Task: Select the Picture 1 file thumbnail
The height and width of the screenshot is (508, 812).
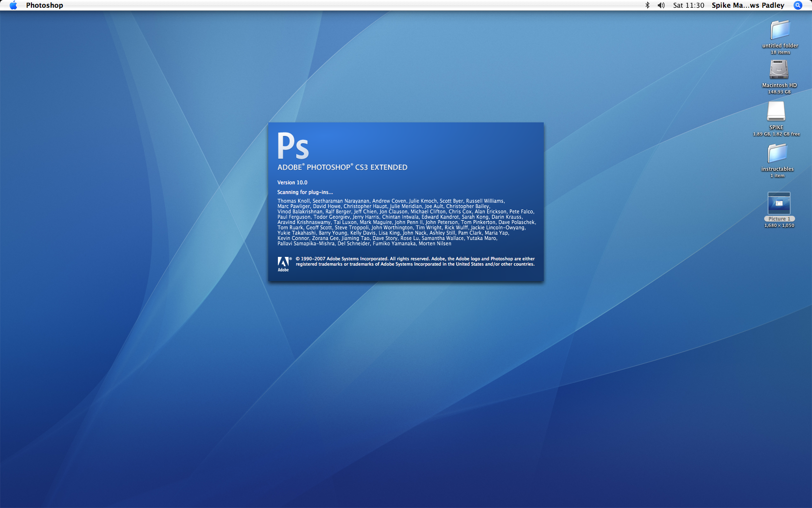Action: click(779, 203)
